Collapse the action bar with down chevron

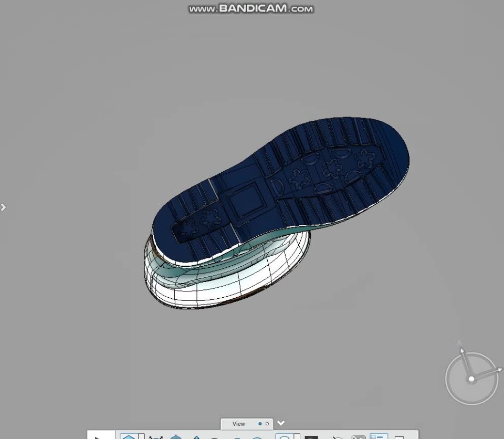click(x=281, y=423)
